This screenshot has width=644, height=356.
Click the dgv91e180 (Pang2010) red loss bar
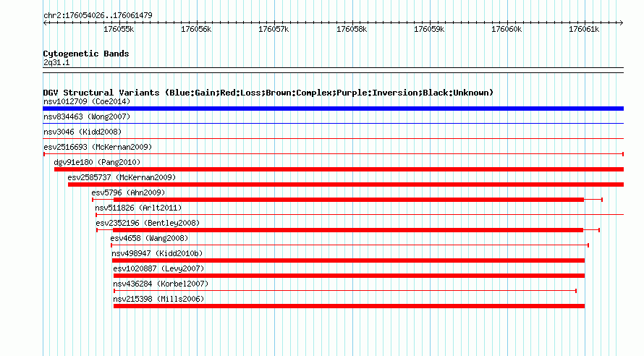[x=339, y=169]
